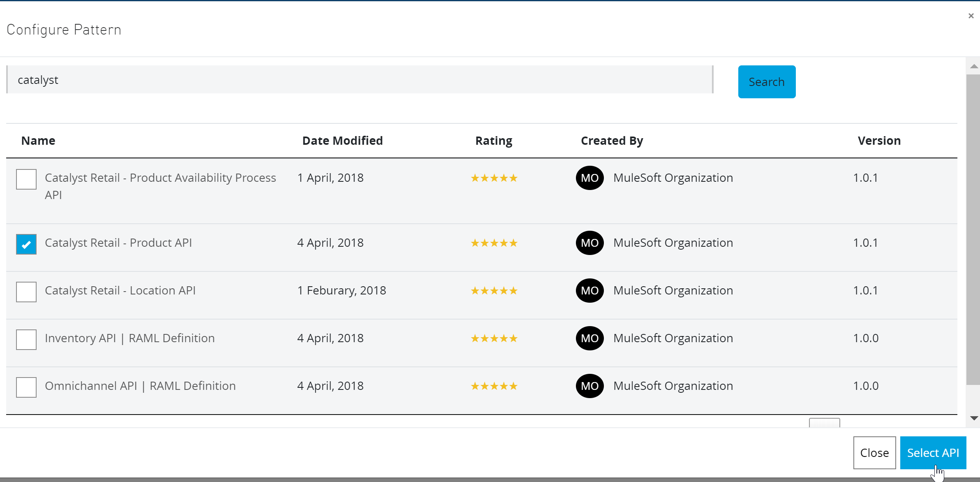The width and height of the screenshot is (980, 482).
Task: Click version 1.0.1 in the Catalyst Retail - Product API row
Action: point(865,243)
